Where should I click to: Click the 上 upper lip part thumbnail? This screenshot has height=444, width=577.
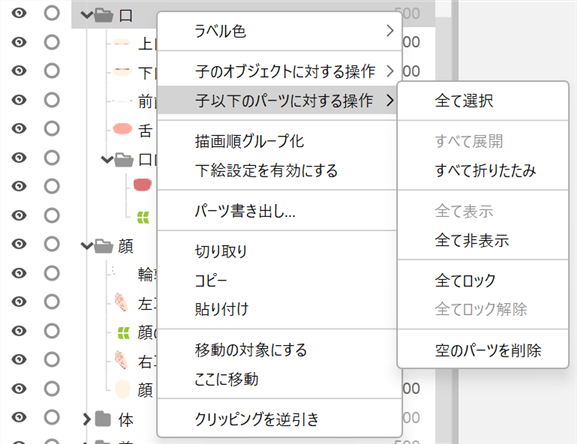click(122, 43)
